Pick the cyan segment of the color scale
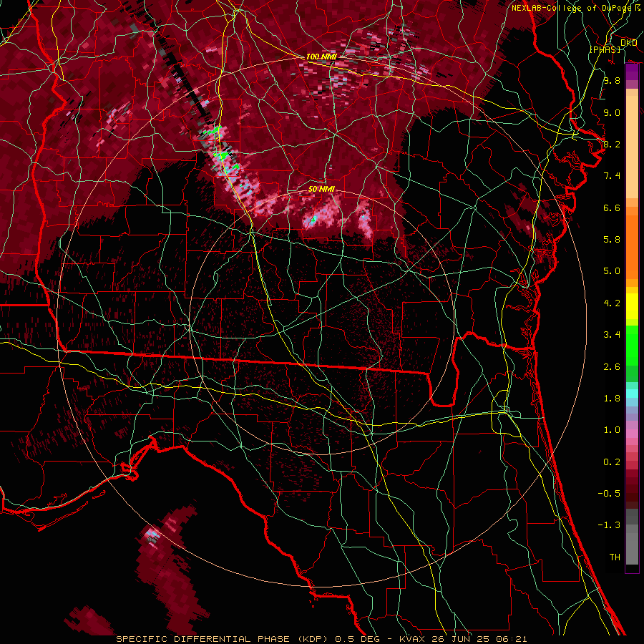The image size is (644, 644). coord(632,394)
